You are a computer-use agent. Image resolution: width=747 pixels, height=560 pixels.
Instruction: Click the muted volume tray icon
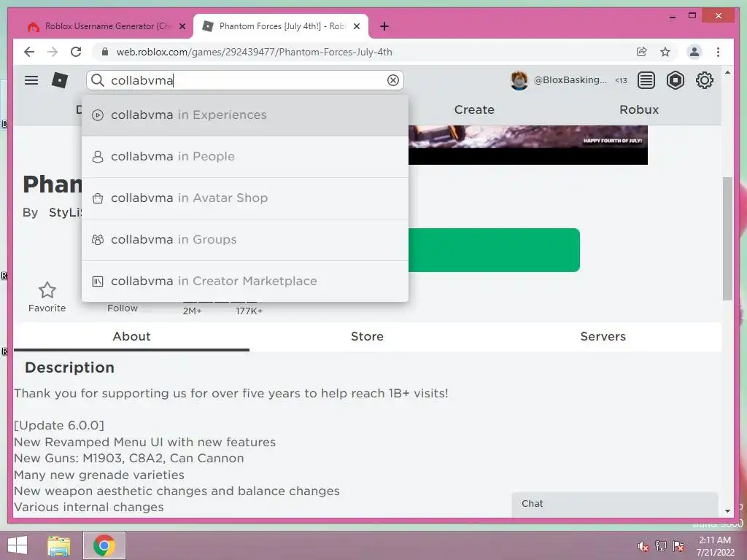643,545
